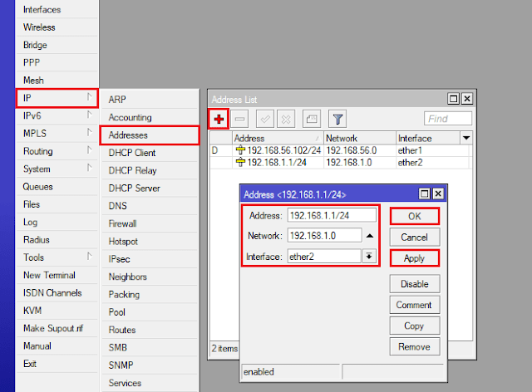Open the Interfaces menu
This screenshot has height=392, width=532.
pos(57,10)
